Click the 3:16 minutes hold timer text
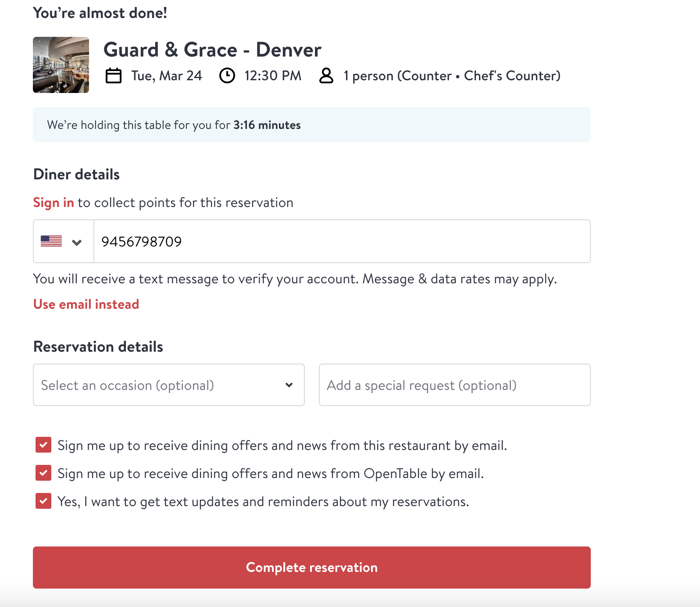The height and width of the screenshot is (607, 700). (x=267, y=125)
